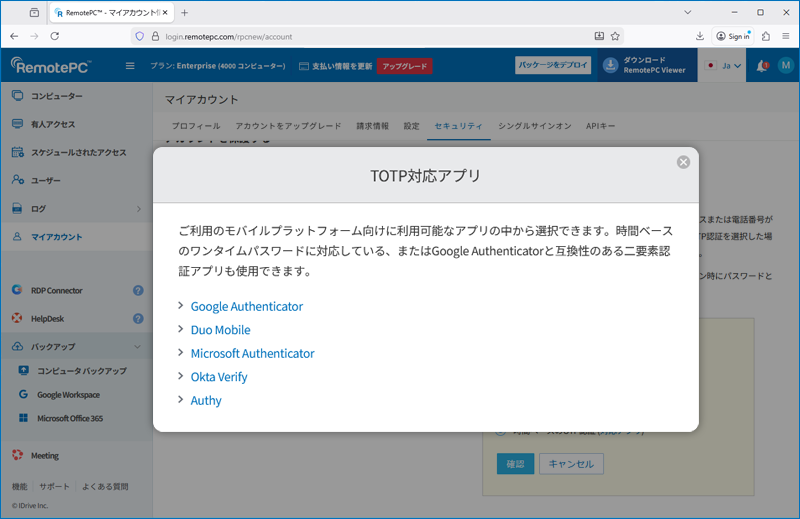This screenshot has height=519, width=800.
Task: Switch to 請求情報 tab
Action: pyautogui.click(x=372, y=126)
